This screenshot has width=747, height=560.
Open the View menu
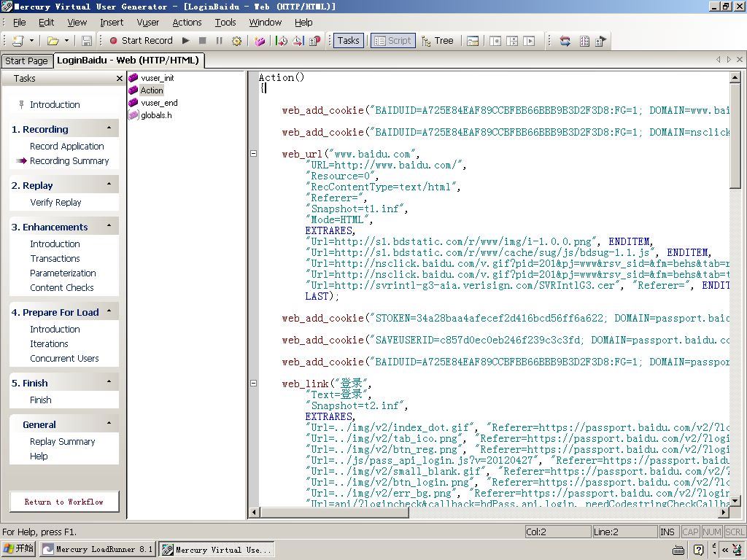point(77,23)
